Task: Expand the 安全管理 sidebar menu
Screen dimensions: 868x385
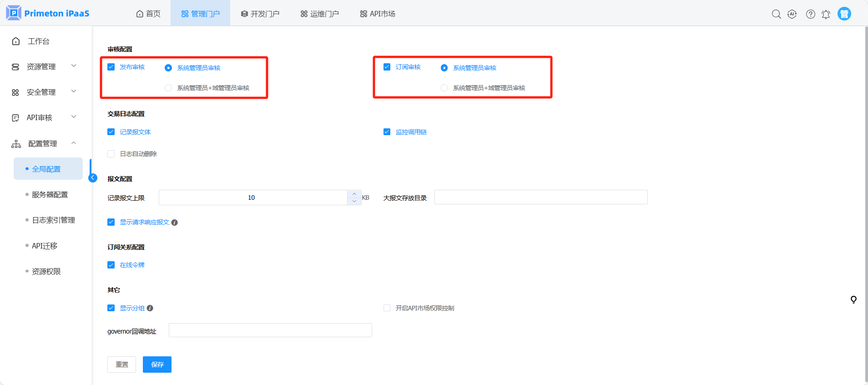Action: pyautogui.click(x=44, y=92)
